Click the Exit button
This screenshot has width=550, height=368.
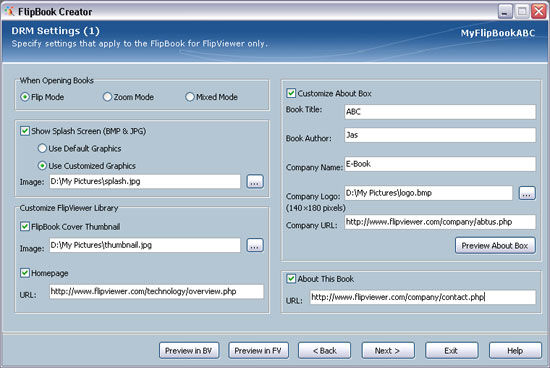click(451, 350)
